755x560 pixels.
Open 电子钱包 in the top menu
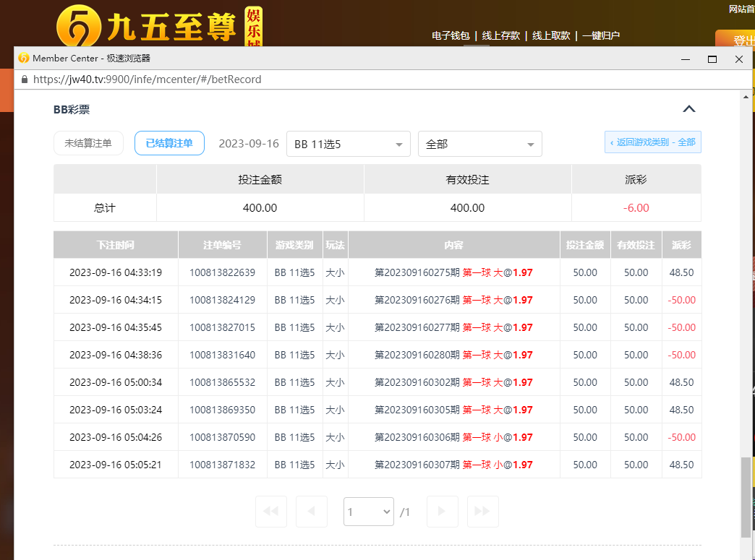(451, 35)
